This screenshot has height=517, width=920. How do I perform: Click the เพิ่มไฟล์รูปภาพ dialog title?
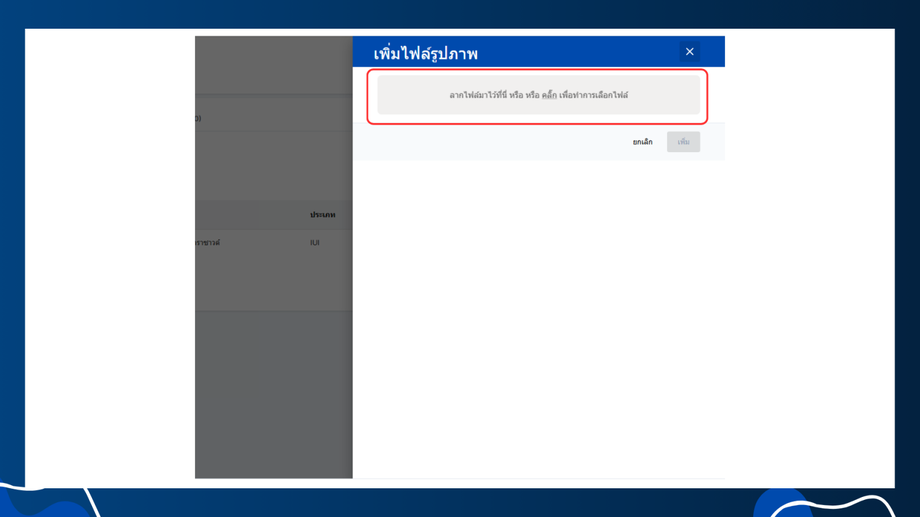pyautogui.click(x=425, y=53)
